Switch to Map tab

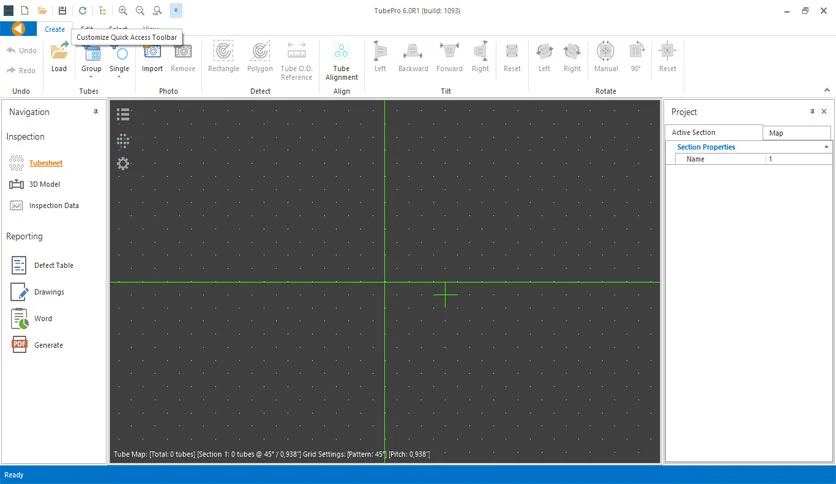pyautogui.click(x=797, y=133)
